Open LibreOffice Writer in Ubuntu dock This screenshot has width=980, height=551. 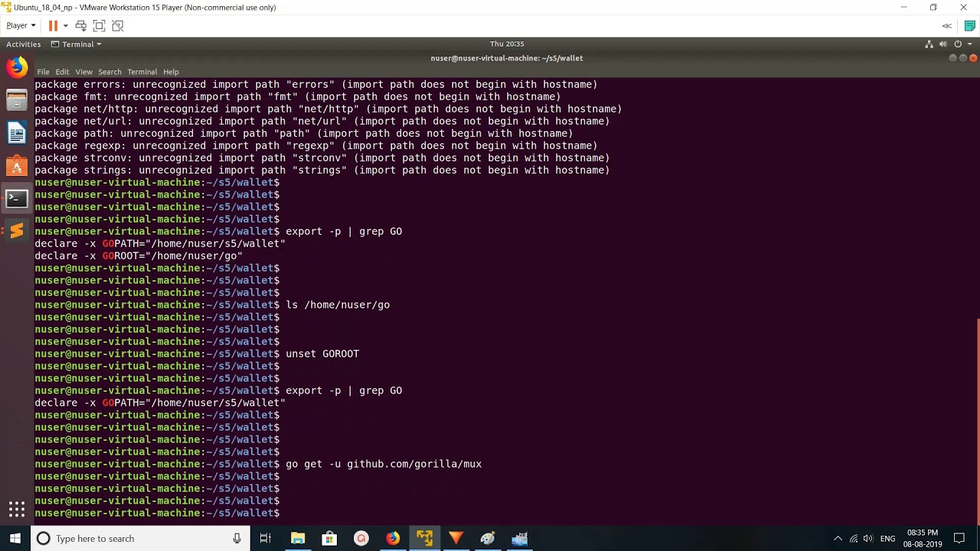[17, 133]
